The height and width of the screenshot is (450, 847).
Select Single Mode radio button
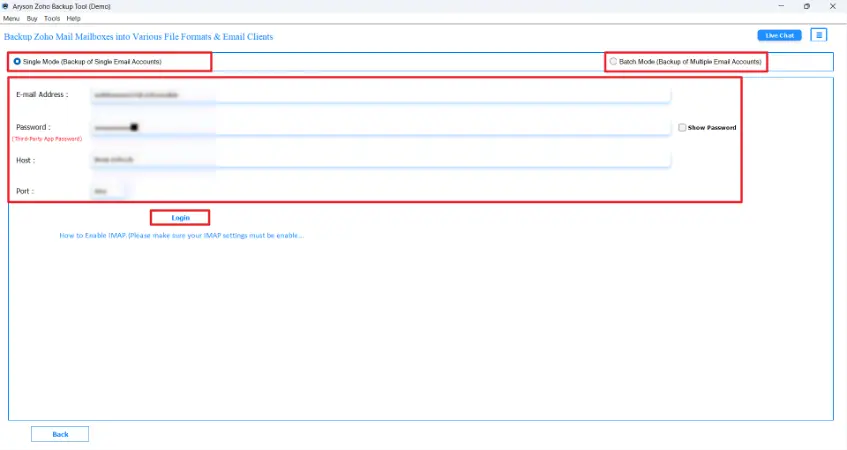coord(17,62)
